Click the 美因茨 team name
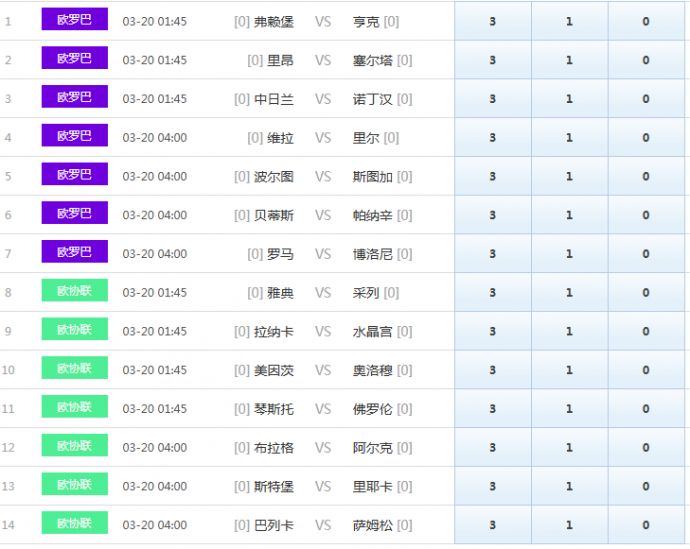The height and width of the screenshot is (549, 690). pyautogui.click(x=274, y=370)
